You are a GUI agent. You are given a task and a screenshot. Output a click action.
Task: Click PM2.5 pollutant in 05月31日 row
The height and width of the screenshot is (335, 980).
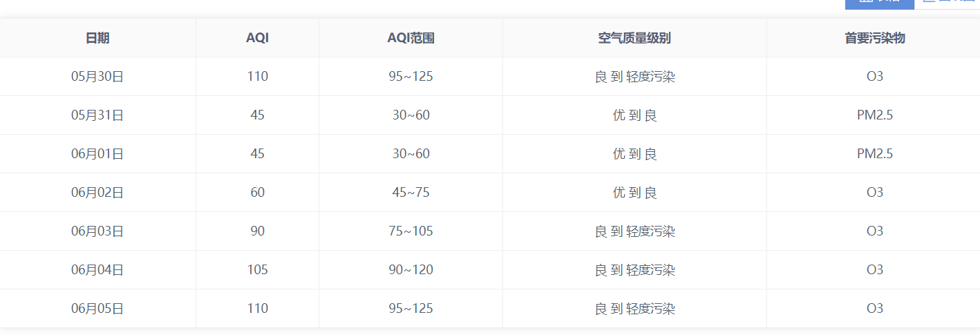pos(874,115)
